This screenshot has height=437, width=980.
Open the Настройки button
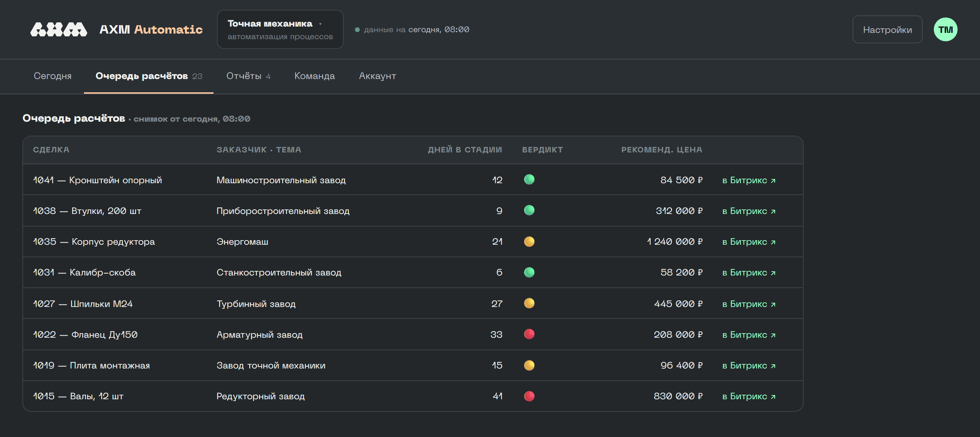tap(887, 29)
